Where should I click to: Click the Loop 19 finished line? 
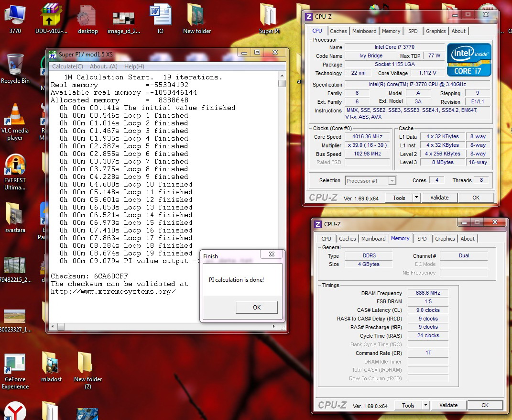pyautogui.click(x=126, y=254)
